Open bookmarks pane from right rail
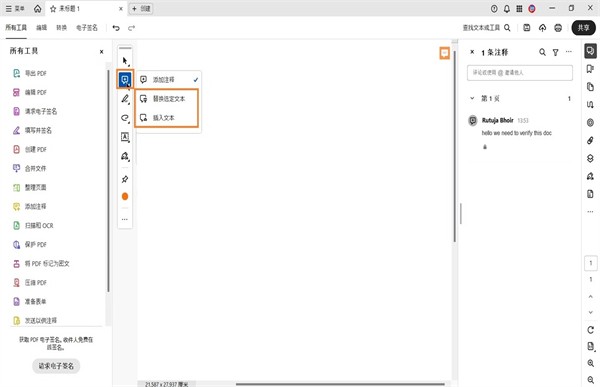The height and width of the screenshot is (387, 600). (x=590, y=69)
